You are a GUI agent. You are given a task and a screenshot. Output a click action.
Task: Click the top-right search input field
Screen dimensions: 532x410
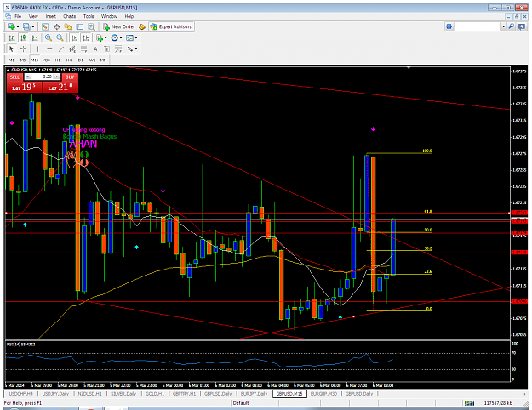(478, 26)
